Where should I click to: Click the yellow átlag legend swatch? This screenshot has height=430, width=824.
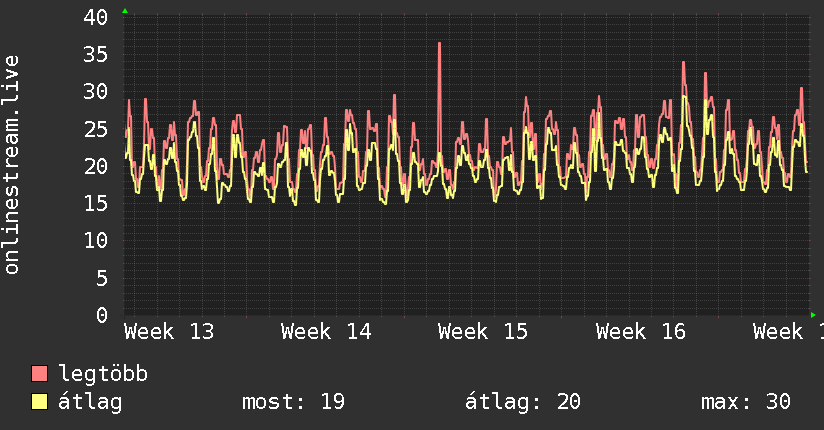[x=39, y=402]
